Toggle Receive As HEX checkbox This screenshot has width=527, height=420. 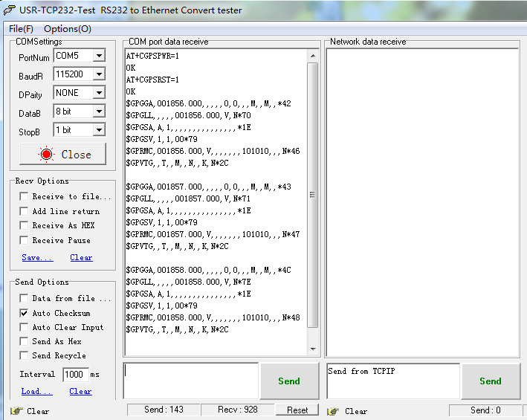pos(24,225)
